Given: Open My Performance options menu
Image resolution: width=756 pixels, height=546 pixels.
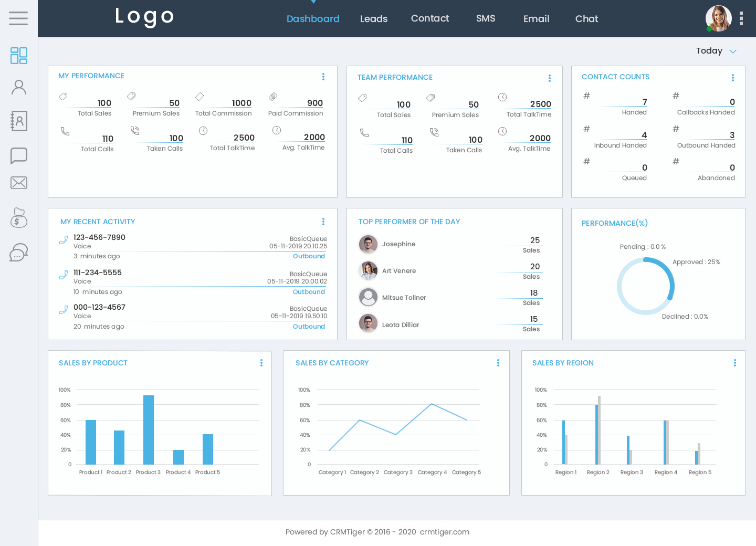Looking at the screenshot, I should tap(323, 77).
